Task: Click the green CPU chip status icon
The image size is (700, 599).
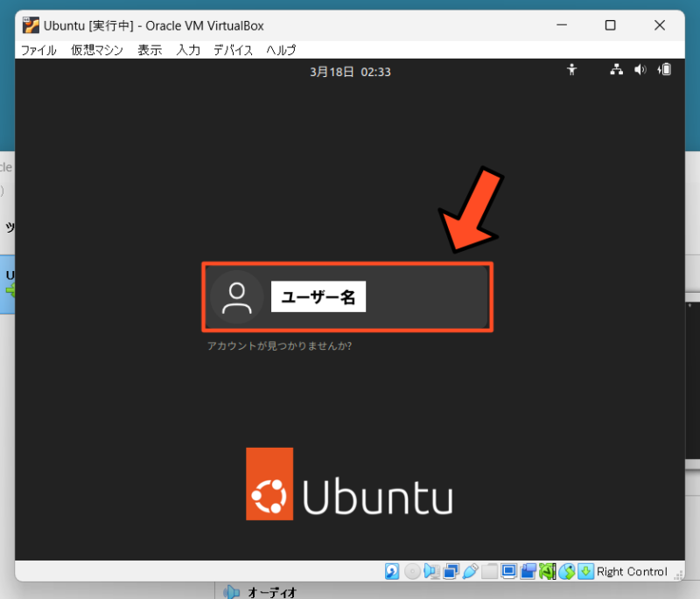Action: pos(548,571)
